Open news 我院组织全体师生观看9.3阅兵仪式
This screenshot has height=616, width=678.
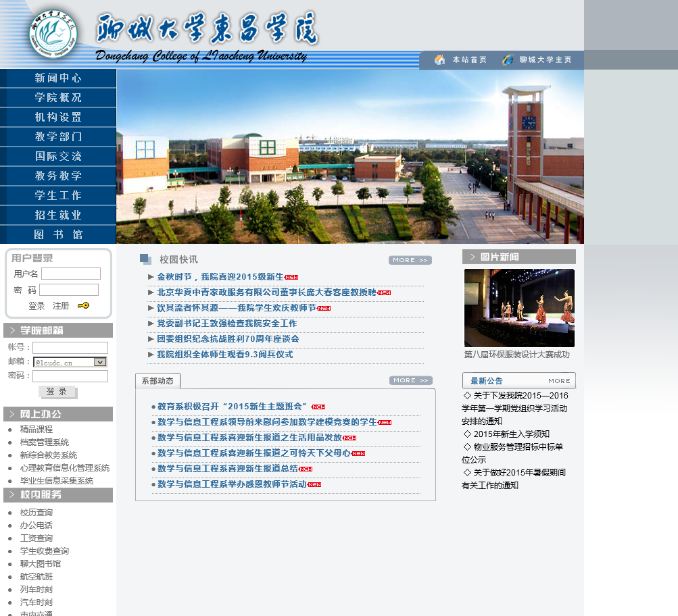[x=225, y=355]
